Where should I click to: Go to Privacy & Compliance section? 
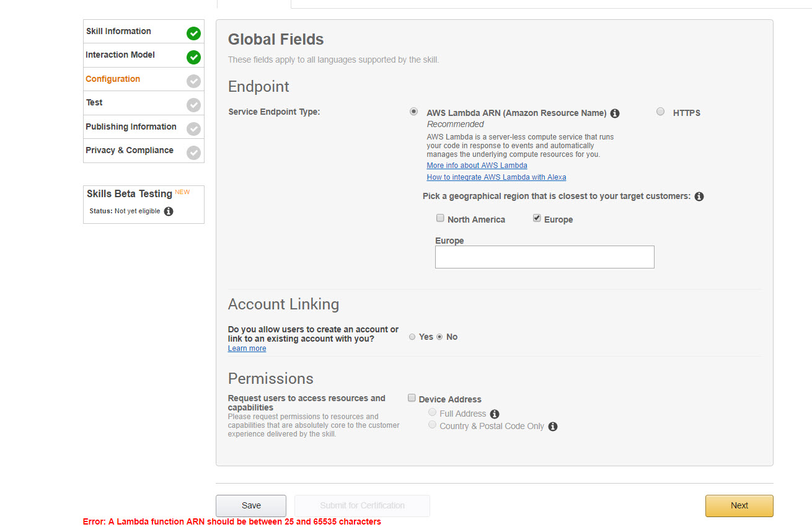pyautogui.click(x=130, y=150)
